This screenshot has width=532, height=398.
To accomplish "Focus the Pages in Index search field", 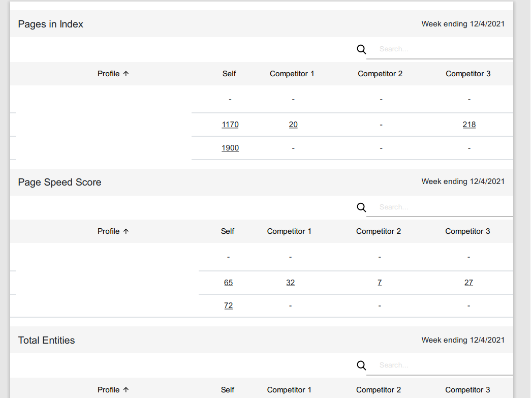I will (440, 49).
